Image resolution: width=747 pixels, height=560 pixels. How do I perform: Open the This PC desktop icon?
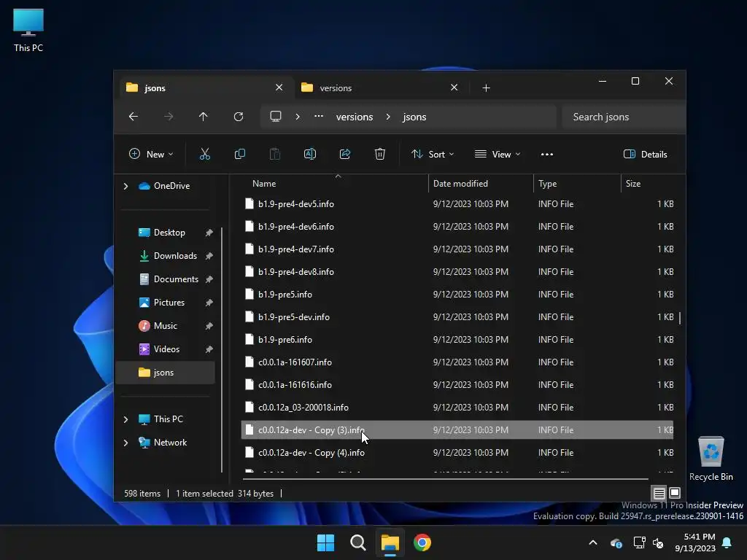pos(28,31)
